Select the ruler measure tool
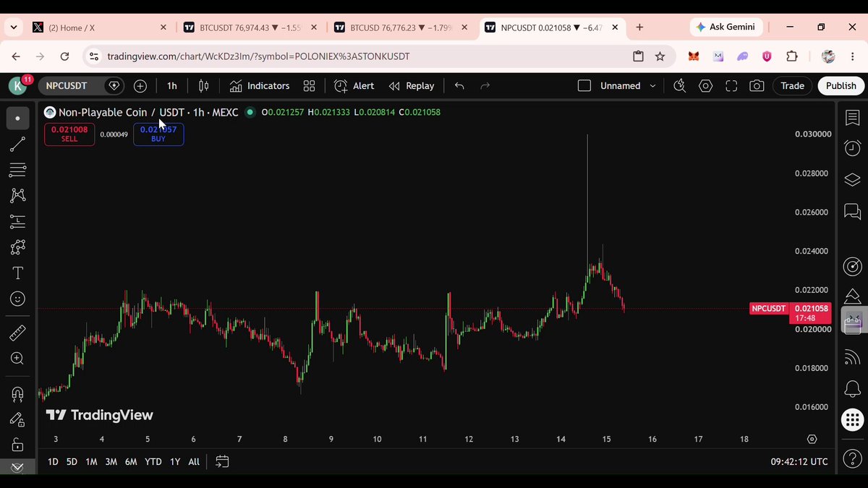Screen dimensions: 868x488 point(18,333)
